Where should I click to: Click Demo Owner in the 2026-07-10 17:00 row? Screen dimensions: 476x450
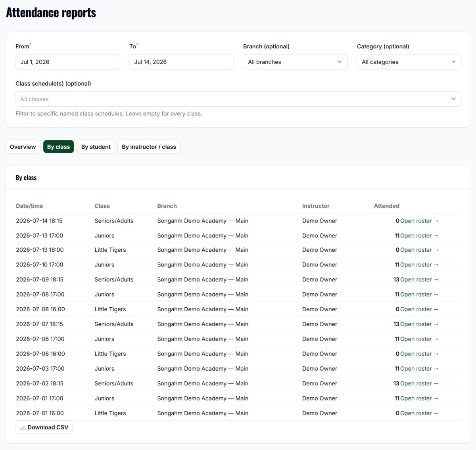(320, 264)
